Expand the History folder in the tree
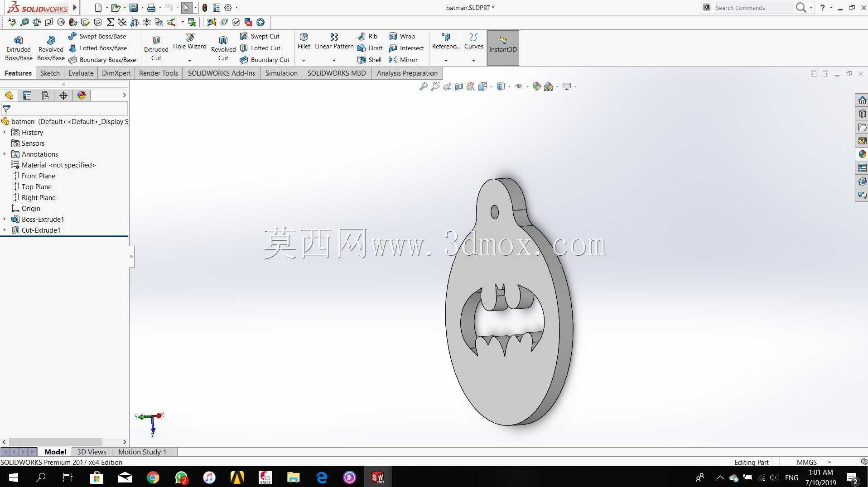The width and height of the screenshot is (868, 487). coord(5,132)
